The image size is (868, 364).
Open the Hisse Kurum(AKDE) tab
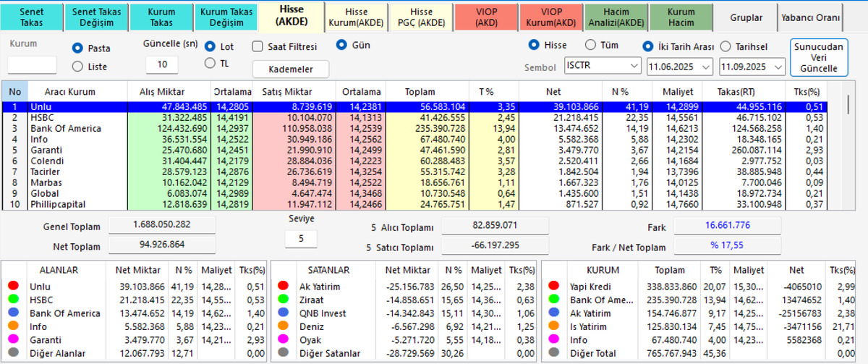tap(357, 17)
